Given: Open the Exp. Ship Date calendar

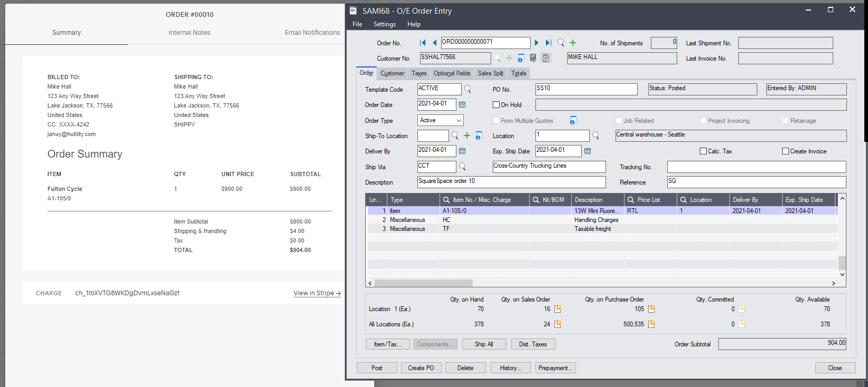Looking at the screenshot, I should pos(588,151).
